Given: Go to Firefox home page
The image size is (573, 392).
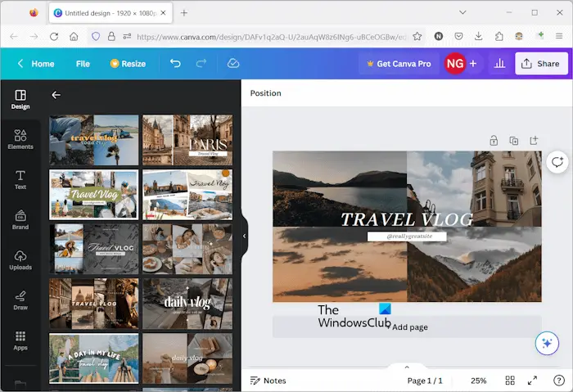Looking at the screenshot, I should click(x=74, y=37).
